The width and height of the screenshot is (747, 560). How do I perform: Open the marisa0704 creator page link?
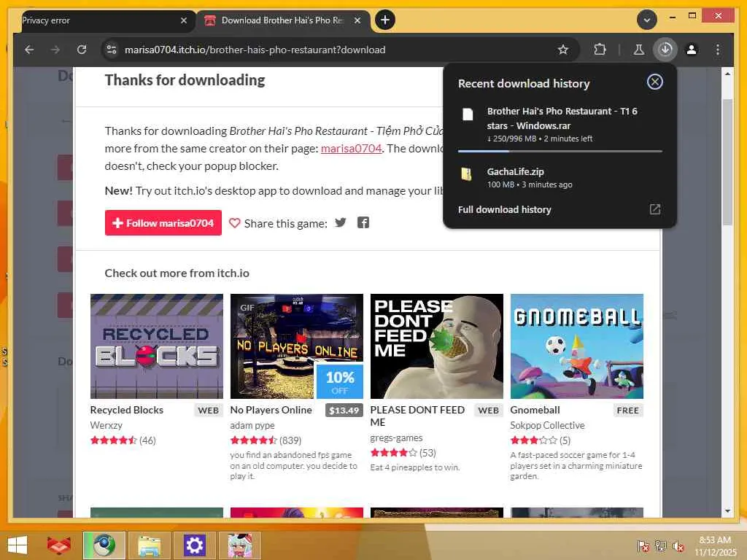[351, 149]
